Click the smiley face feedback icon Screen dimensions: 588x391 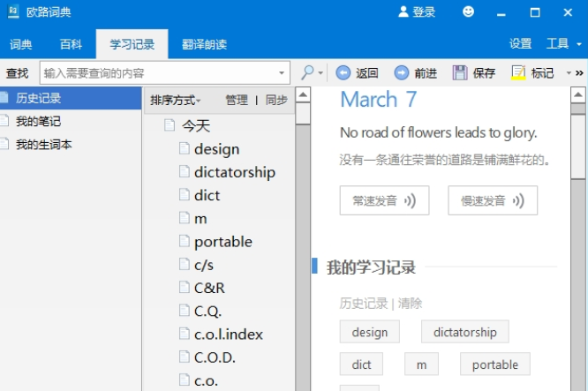coord(468,12)
